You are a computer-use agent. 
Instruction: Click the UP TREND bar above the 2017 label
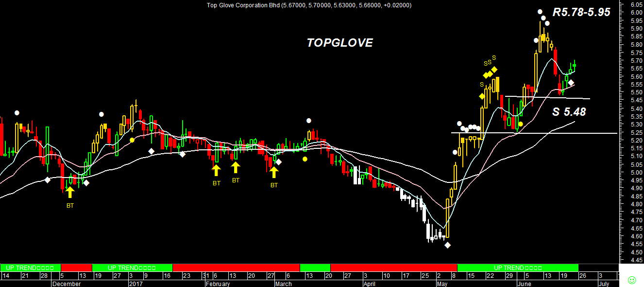(132, 268)
